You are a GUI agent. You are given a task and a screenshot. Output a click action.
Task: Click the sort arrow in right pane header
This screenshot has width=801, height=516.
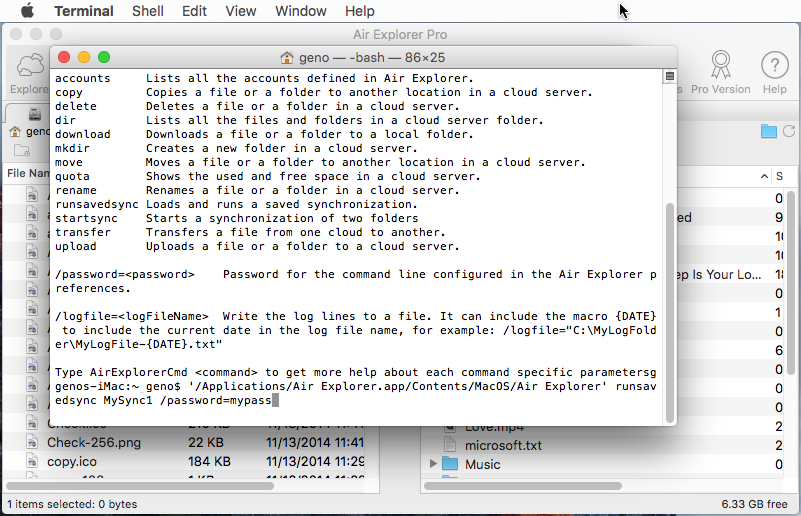click(764, 176)
